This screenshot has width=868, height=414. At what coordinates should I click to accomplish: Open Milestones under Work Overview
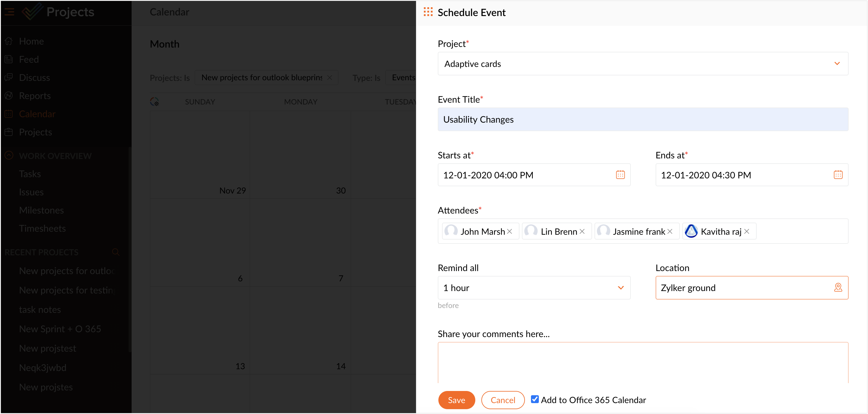point(41,210)
